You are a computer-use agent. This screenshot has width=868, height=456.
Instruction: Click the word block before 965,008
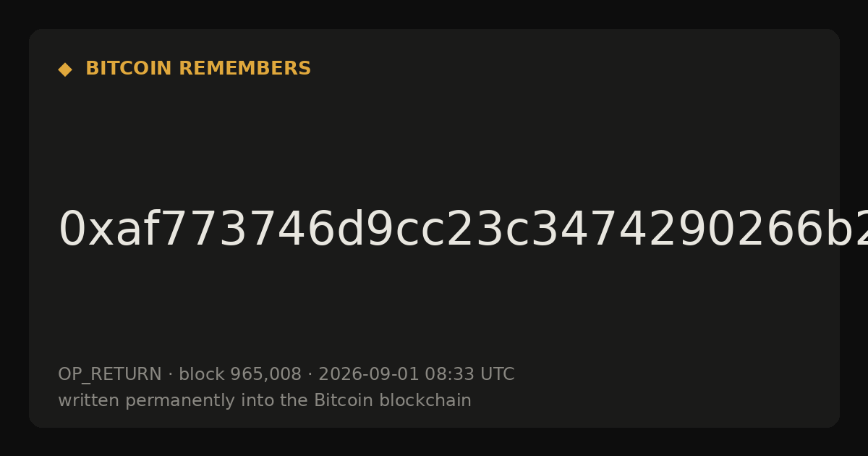click(x=202, y=375)
